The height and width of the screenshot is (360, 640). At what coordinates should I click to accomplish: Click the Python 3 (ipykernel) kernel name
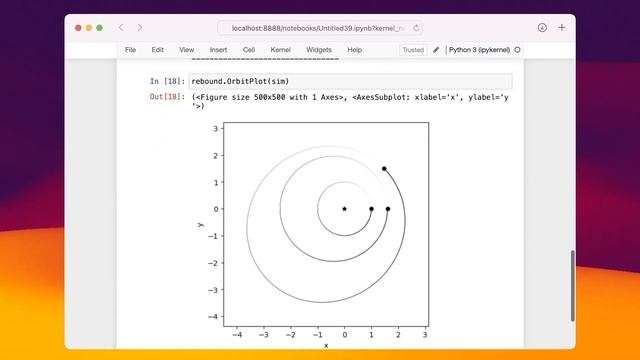point(479,50)
